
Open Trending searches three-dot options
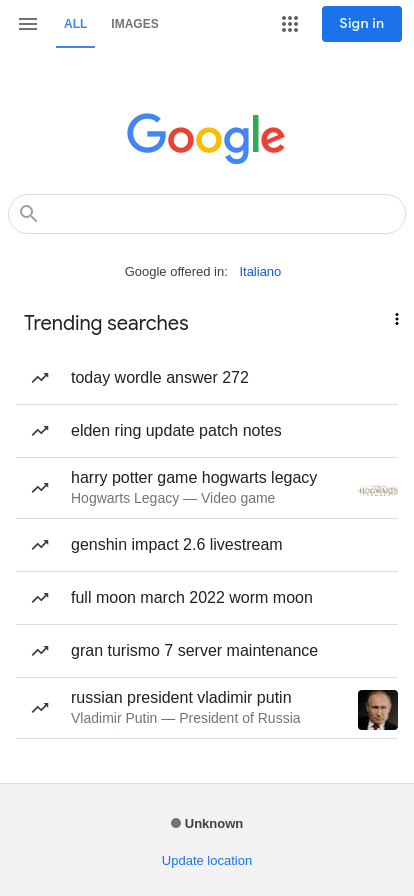[396, 319]
